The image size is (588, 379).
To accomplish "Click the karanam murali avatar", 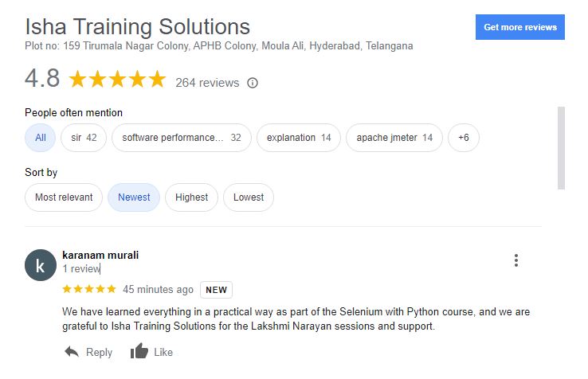I will point(41,265).
